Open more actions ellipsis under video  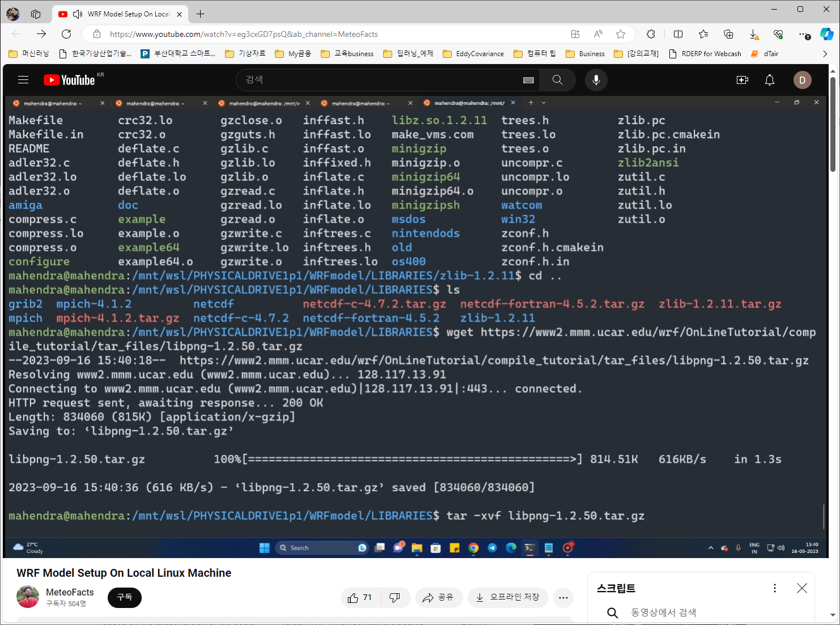pyautogui.click(x=563, y=598)
